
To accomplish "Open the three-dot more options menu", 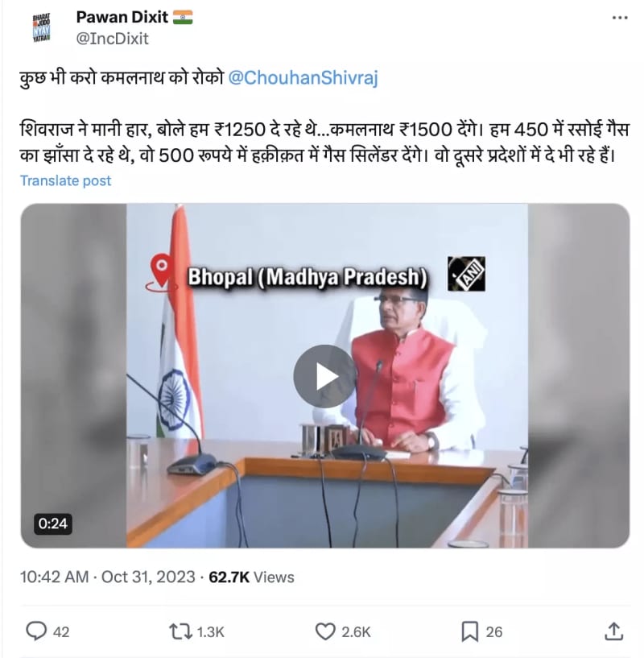I will click(620, 18).
